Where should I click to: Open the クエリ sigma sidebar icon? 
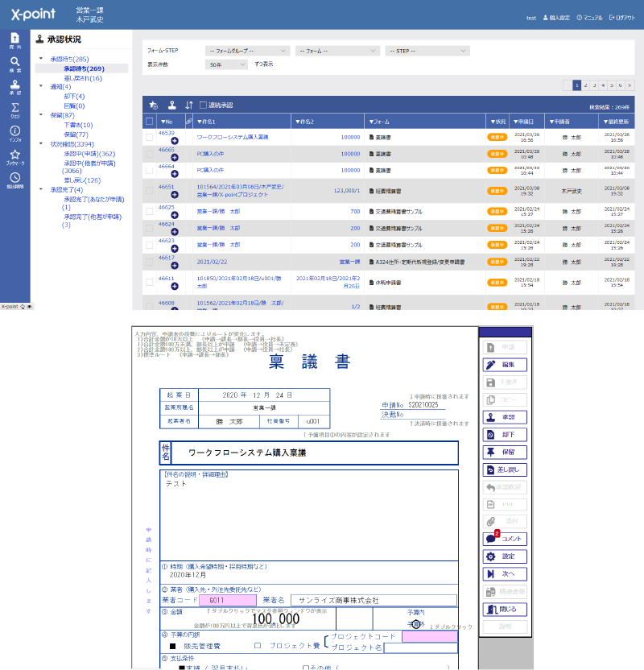pos(15,110)
